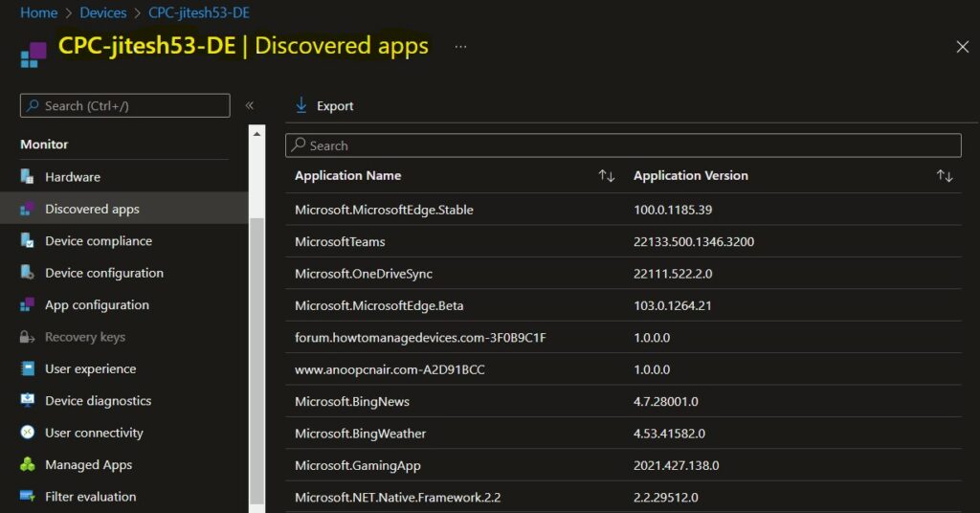This screenshot has width=980, height=513.
Task: Select the Microsoft.OneDriveSync row
Action: pyautogui.click(x=623, y=273)
